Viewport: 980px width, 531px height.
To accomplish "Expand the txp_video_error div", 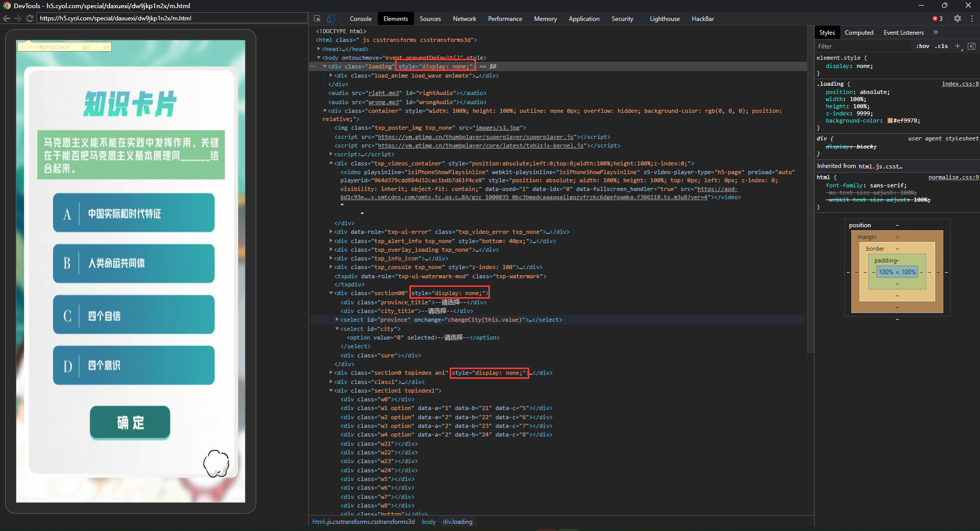I will pyautogui.click(x=331, y=232).
